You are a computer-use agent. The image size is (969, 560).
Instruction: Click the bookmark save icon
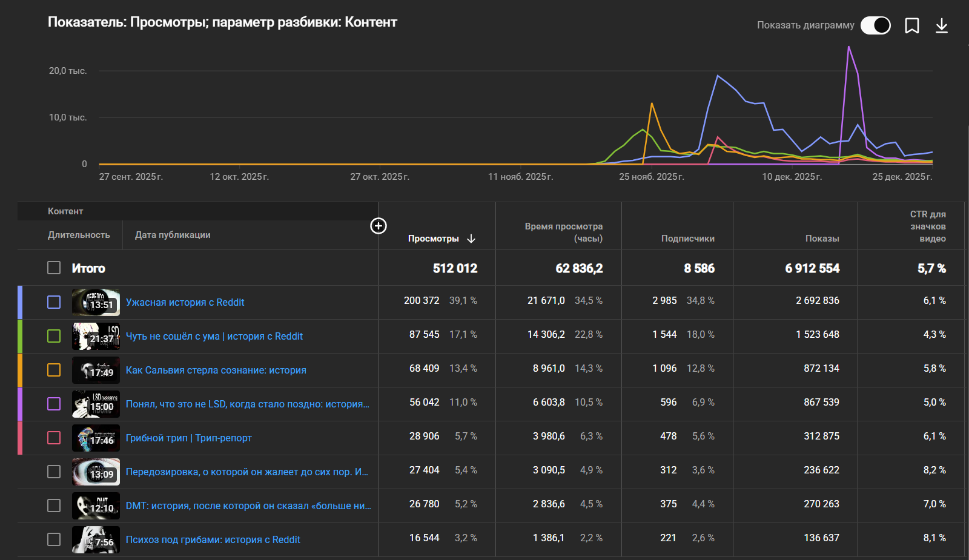[911, 25]
